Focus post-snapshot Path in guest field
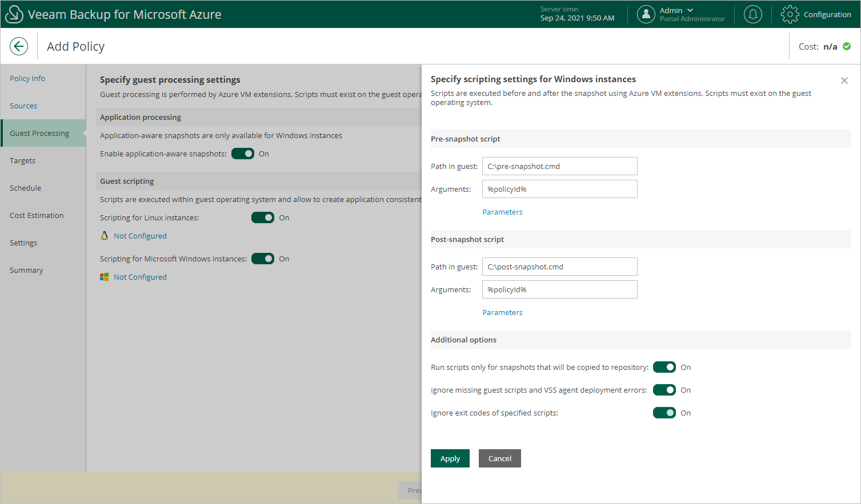 tap(560, 267)
